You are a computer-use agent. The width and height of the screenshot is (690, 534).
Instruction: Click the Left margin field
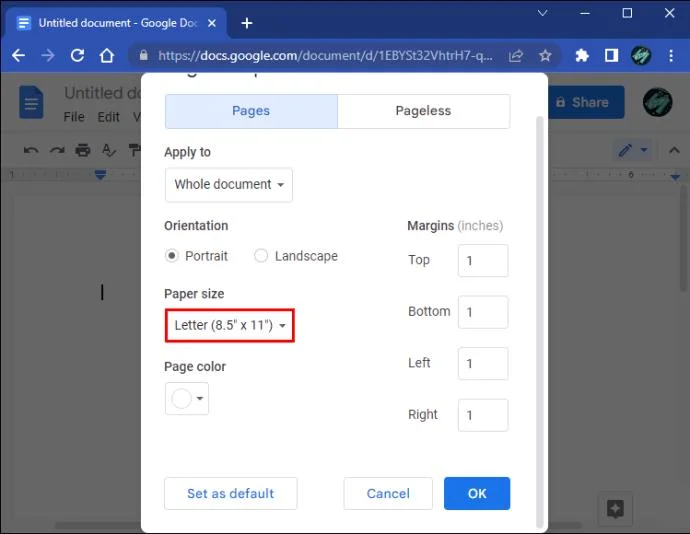coord(483,364)
